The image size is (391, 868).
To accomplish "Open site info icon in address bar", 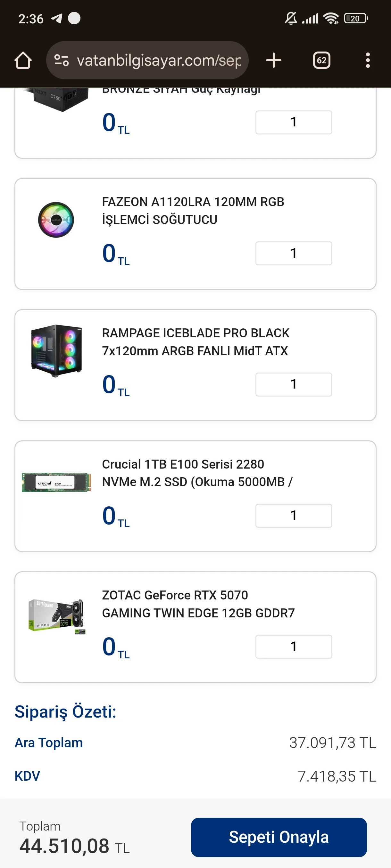I will (62, 61).
